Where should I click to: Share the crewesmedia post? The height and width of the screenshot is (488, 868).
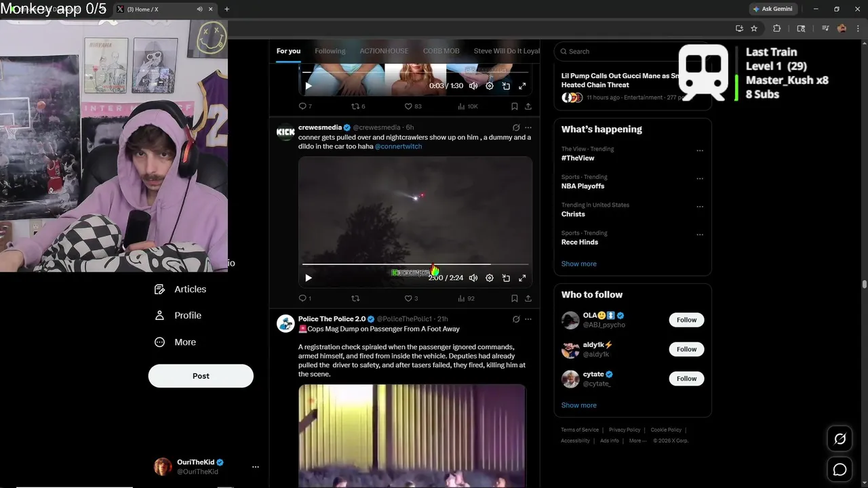(x=528, y=298)
